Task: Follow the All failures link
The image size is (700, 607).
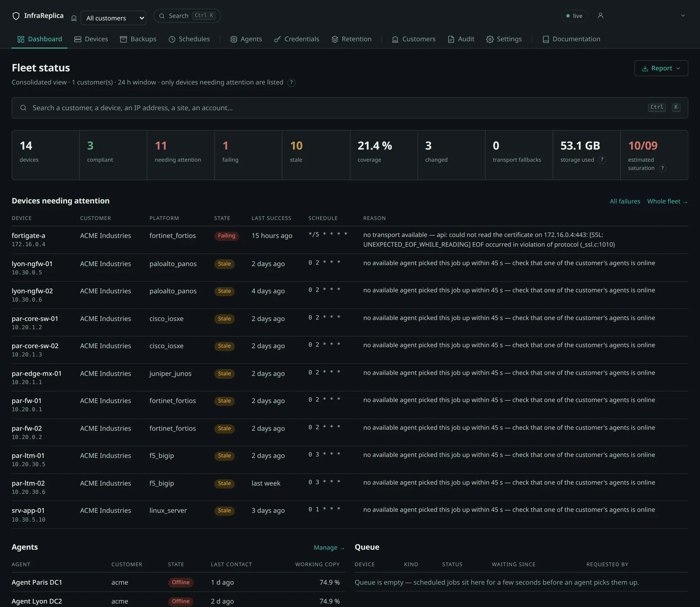Action: (x=625, y=201)
